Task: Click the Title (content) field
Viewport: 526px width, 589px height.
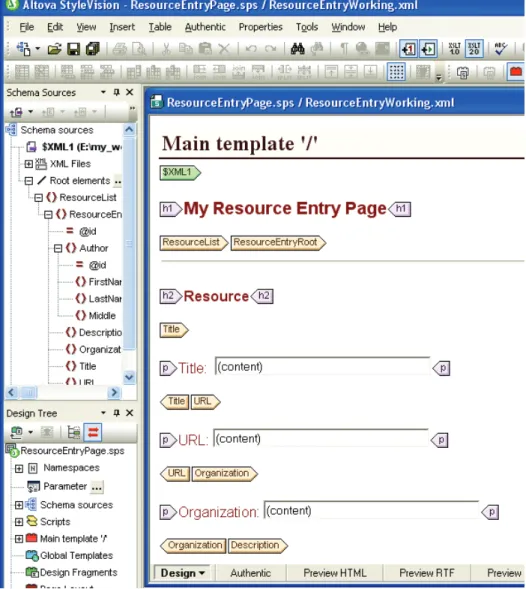Action: (322, 367)
